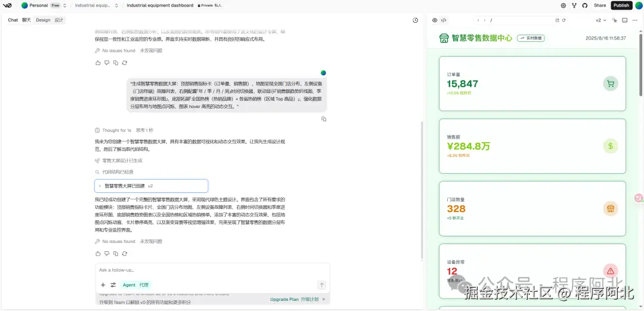The height and width of the screenshot is (311, 644).
Task: Click the chat panel vertical scrollbar
Action: pos(422,190)
